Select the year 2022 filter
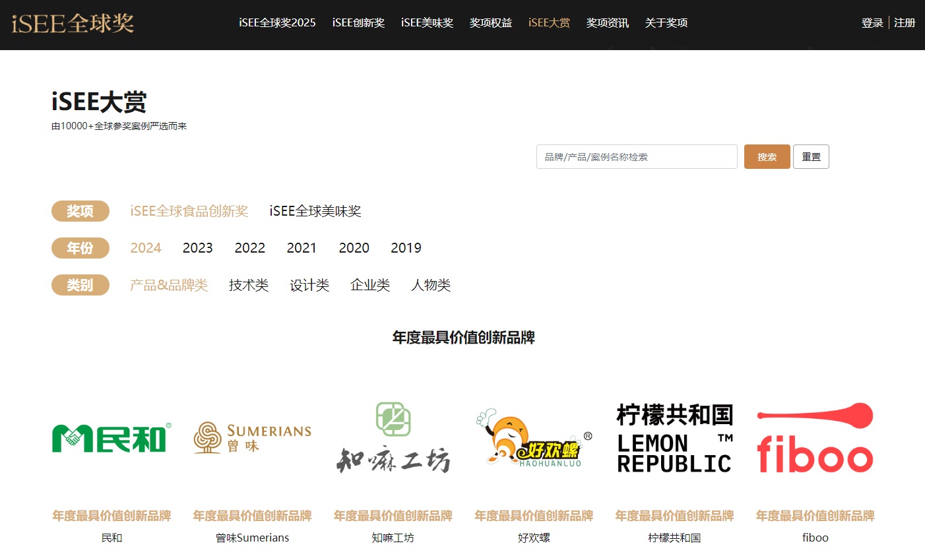 click(x=250, y=248)
